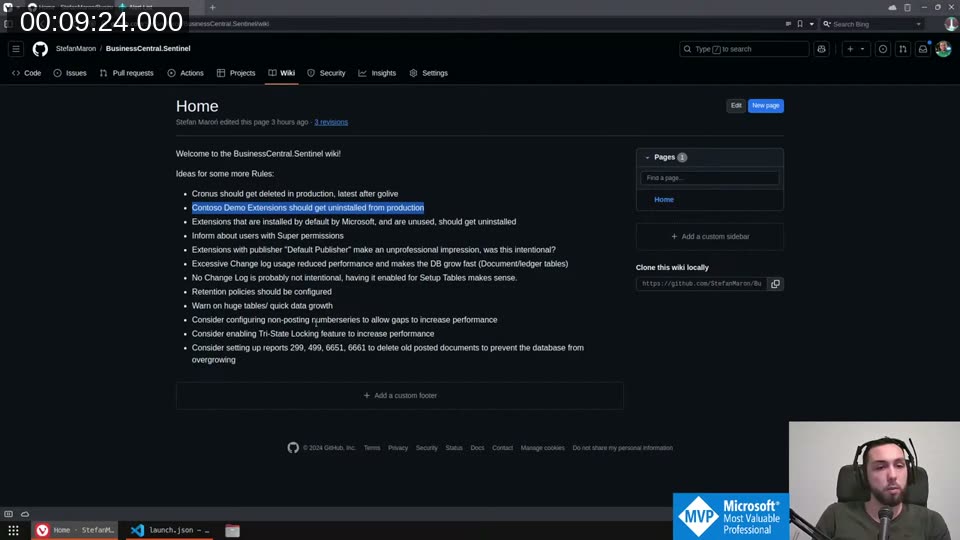Open the notifications inbox icon

coord(923,49)
